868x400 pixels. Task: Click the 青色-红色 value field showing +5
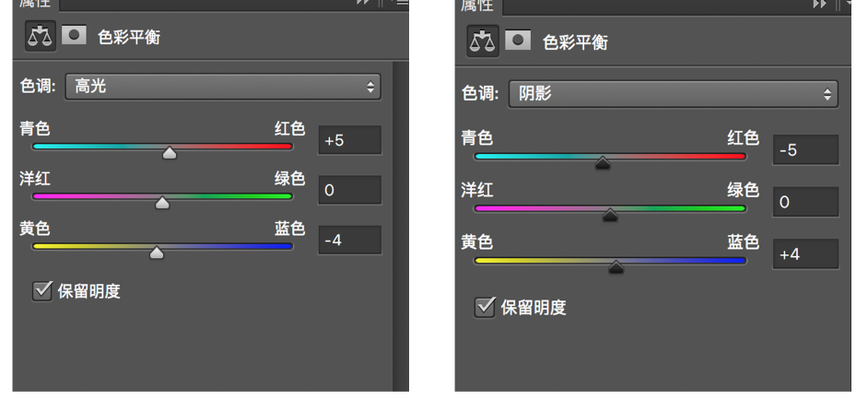(x=349, y=141)
